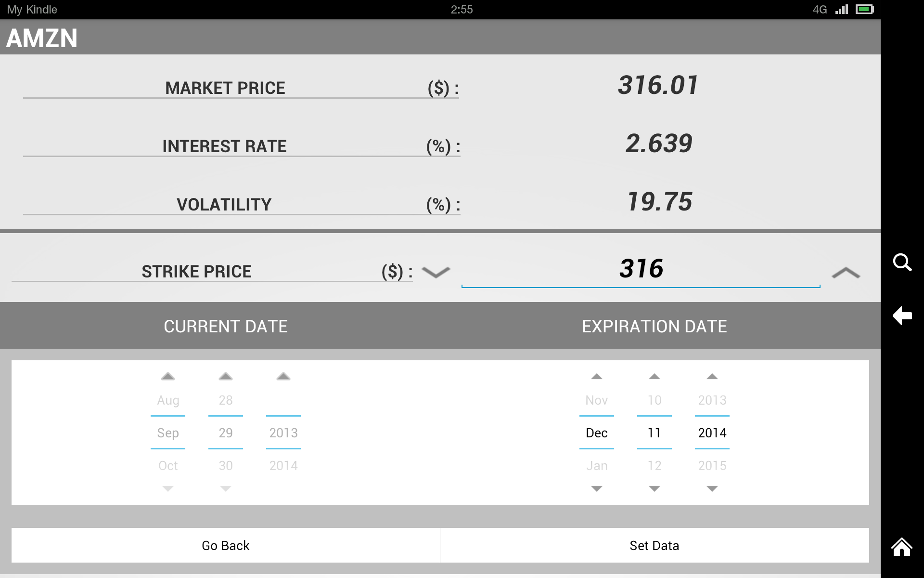This screenshot has width=924, height=578.
Task: Select the battery indicator in status bar
Action: coord(864,9)
